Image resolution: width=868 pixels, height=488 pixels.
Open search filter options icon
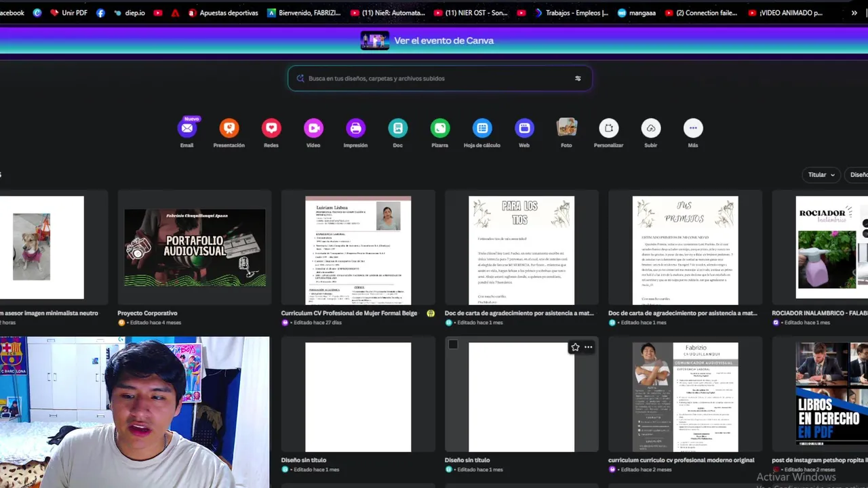(578, 79)
